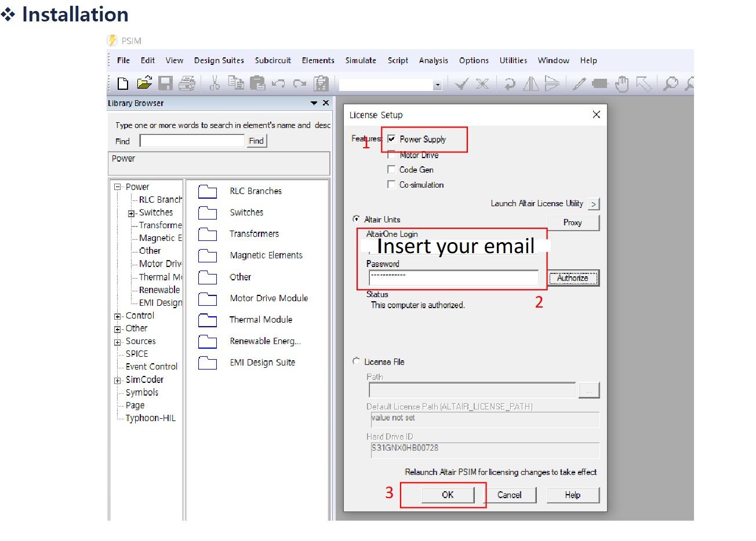This screenshot has width=756, height=541.
Task: Expand the Control tree node
Action: 118,316
